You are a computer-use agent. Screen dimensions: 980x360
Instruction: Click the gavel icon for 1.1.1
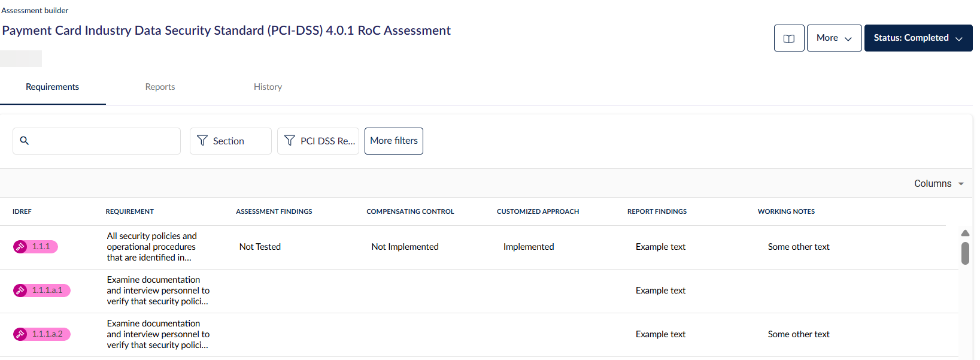click(x=20, y=247)
